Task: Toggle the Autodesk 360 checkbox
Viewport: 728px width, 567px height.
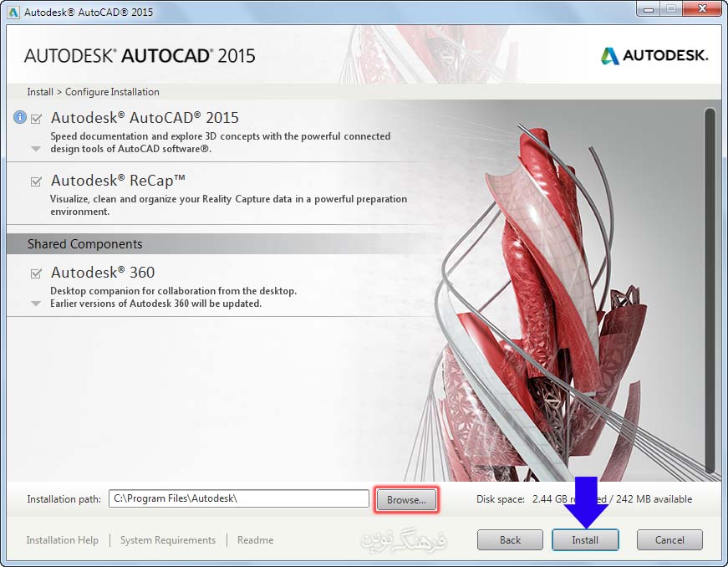Action: click(36, 273)
